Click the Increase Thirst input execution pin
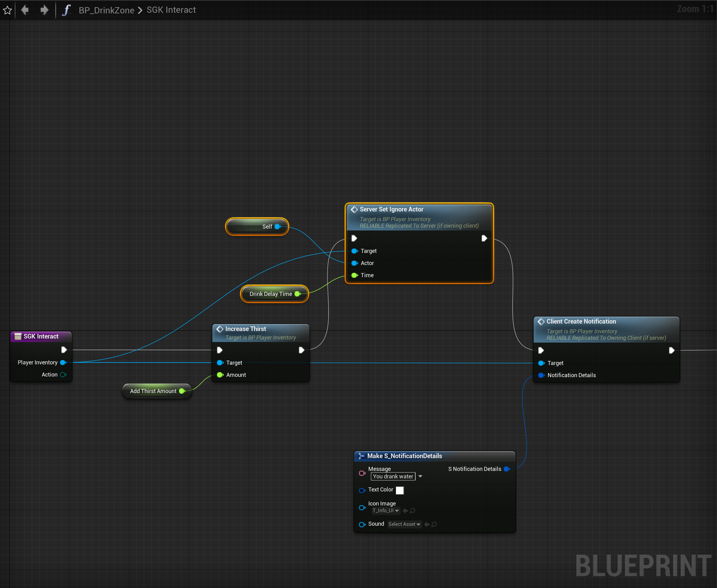Image resolution: width=717 pixels, height=588 pixels. click(219, 350)
